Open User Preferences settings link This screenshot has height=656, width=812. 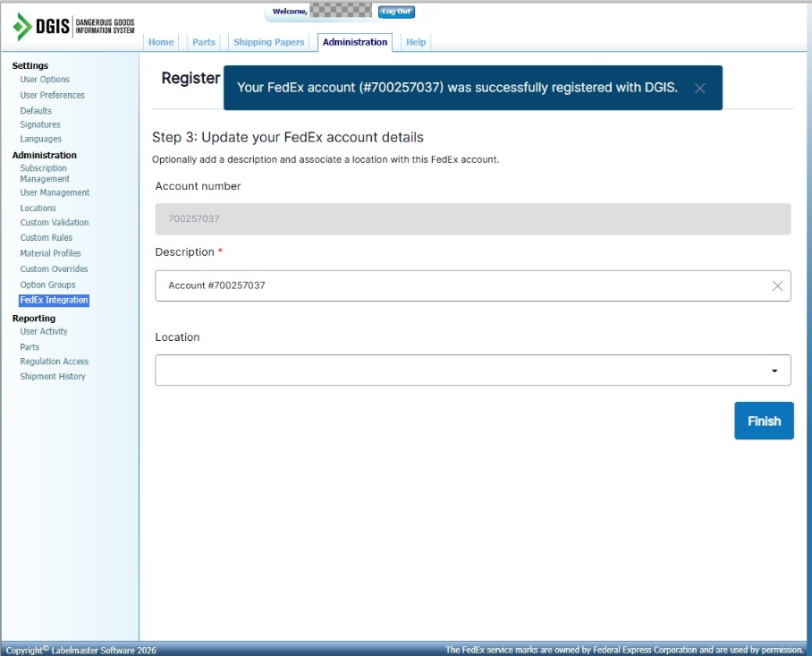[x=52, y=95]
